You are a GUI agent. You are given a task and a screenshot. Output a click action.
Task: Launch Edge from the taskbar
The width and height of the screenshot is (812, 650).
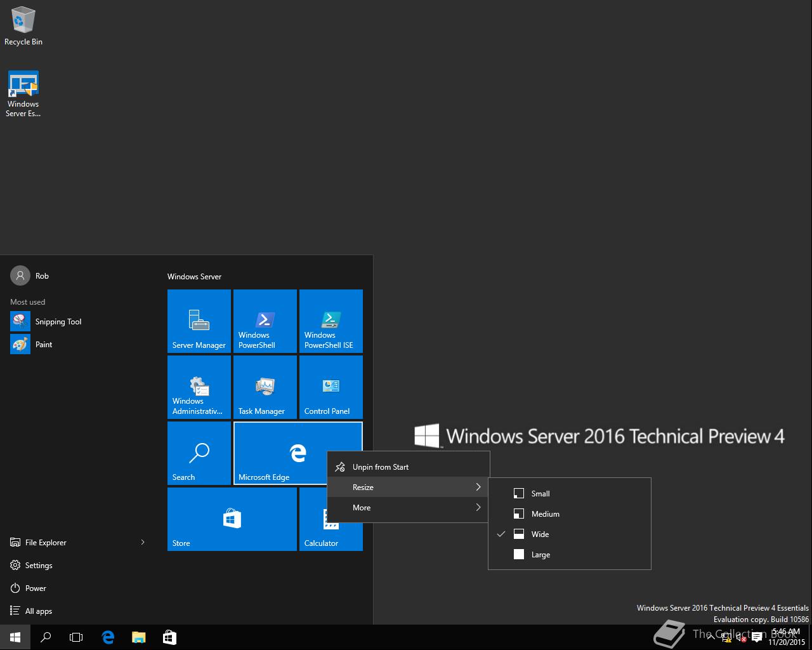108,637
